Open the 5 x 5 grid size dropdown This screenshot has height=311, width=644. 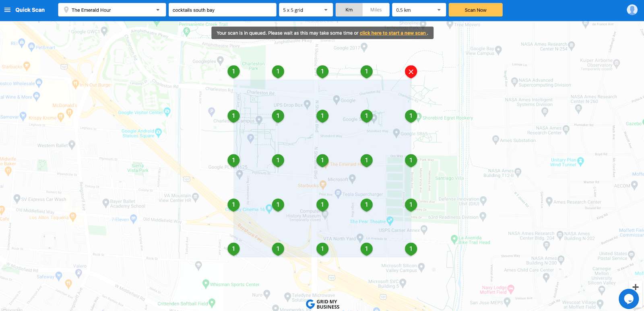pyautogui.click(x=306, y=10)
